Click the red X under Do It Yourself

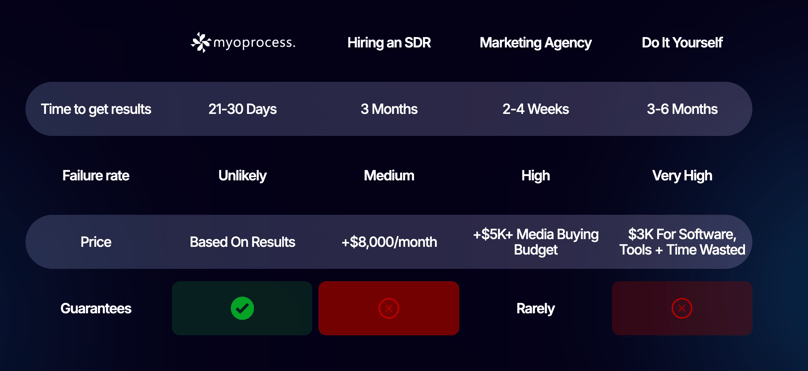(x=682, y=308)
